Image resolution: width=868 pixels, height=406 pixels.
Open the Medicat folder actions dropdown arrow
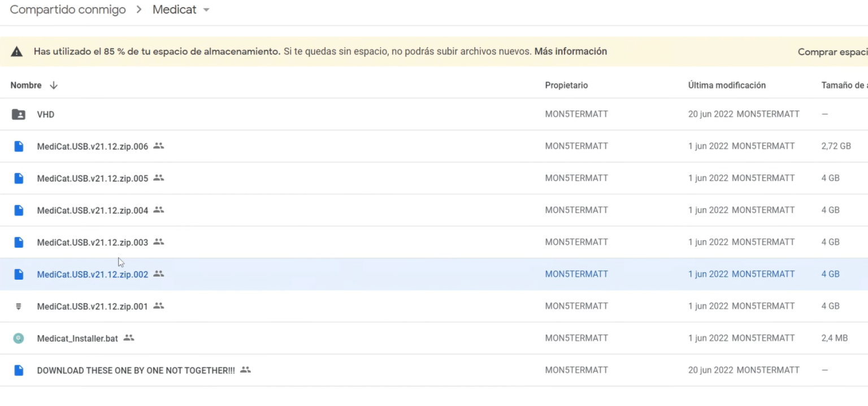point(206,10)
